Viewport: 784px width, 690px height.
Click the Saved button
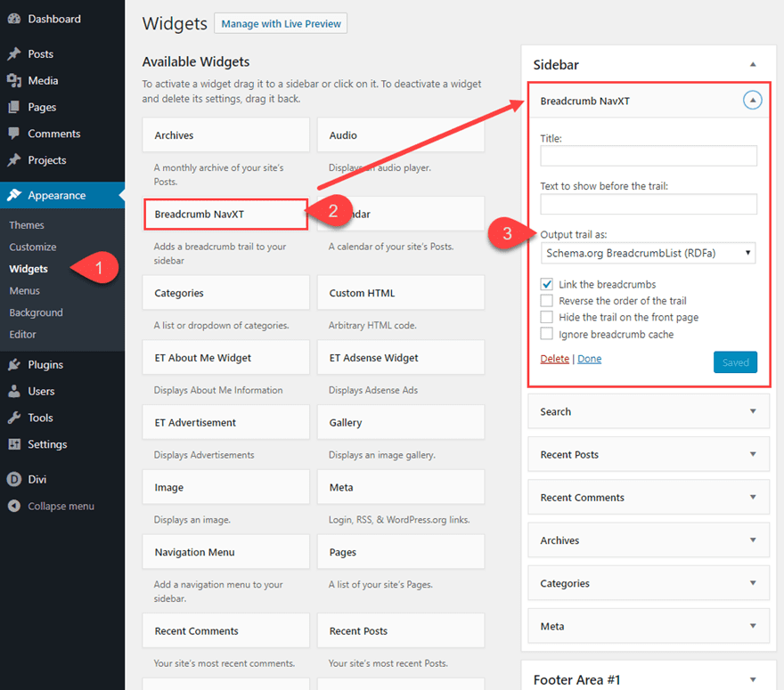pos(735,362)
